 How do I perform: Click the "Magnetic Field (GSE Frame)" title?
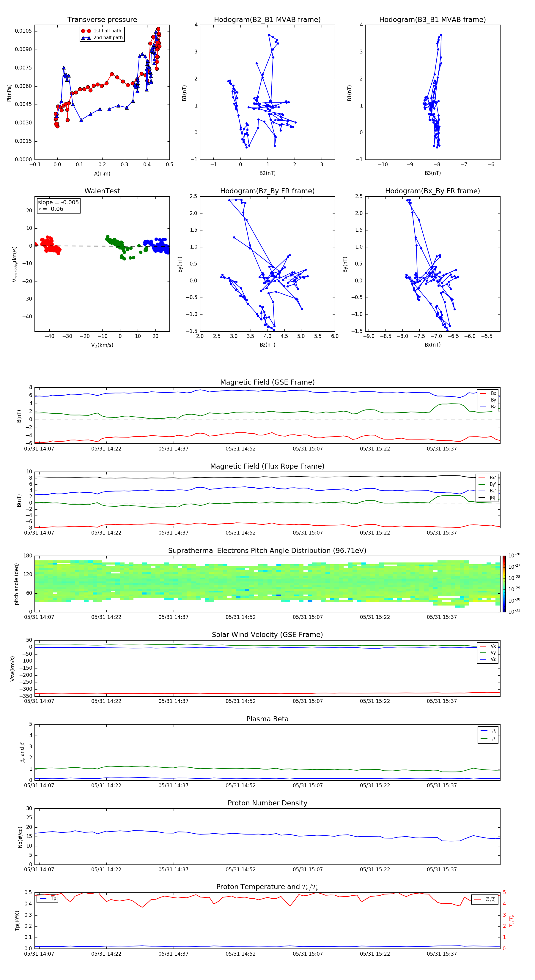click(267, 382)
